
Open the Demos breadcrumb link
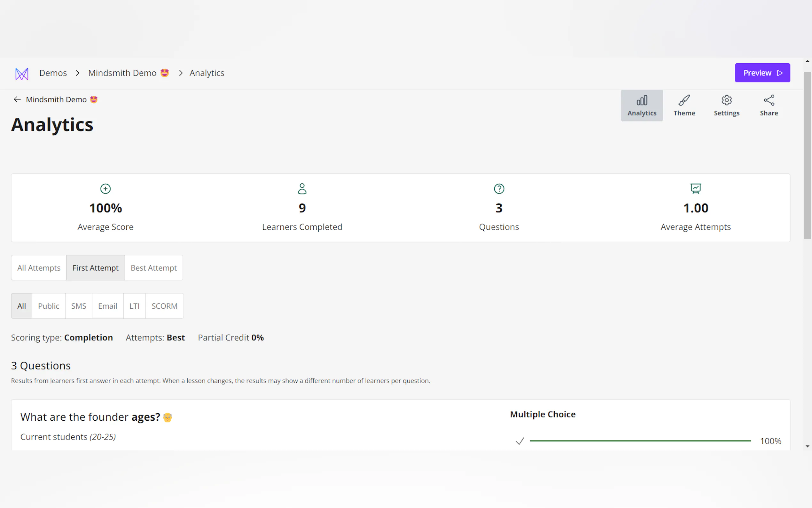[53, 73]
